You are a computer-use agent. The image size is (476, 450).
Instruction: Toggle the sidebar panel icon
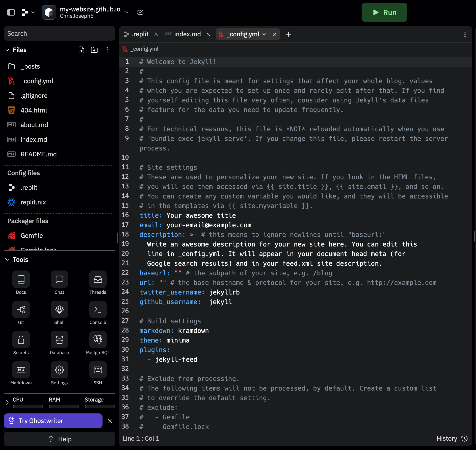click(x=11, y=12)
